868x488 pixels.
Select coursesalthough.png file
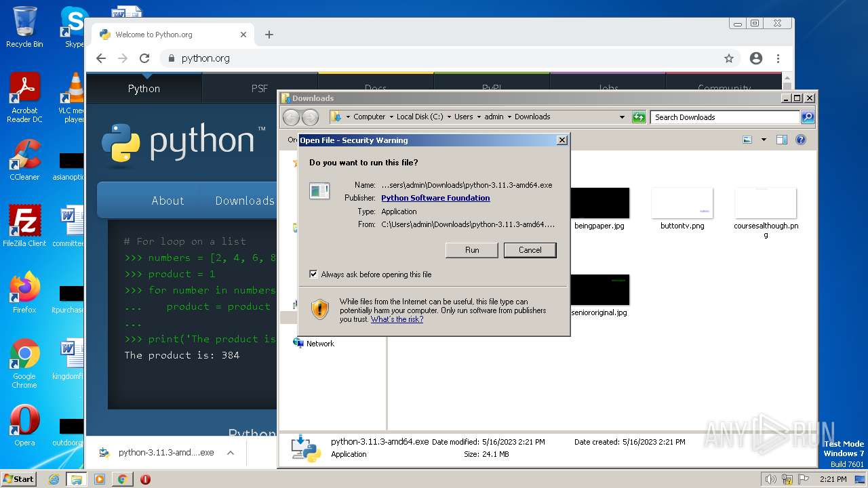pos(766,213)
